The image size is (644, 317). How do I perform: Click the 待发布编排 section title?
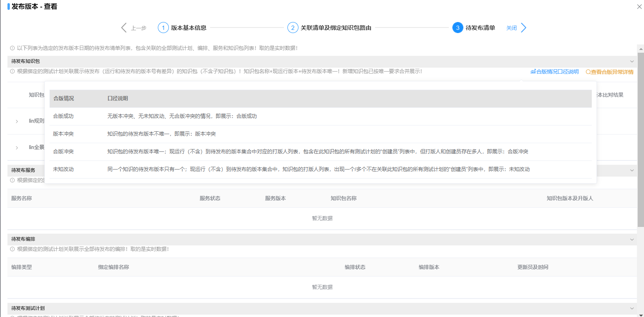(x=23, y=239)
